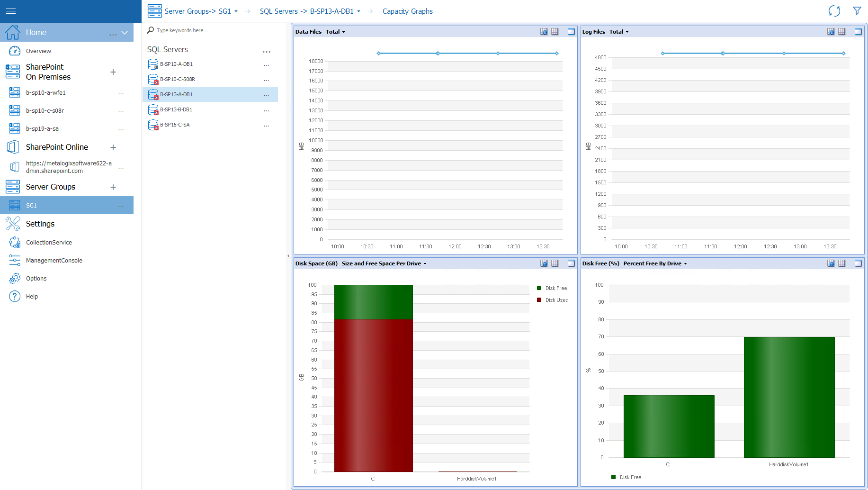This screenshot has height=490, width=868.
Task: Open the Total dropdown on Data Files panel
Action: coord(334,31)
